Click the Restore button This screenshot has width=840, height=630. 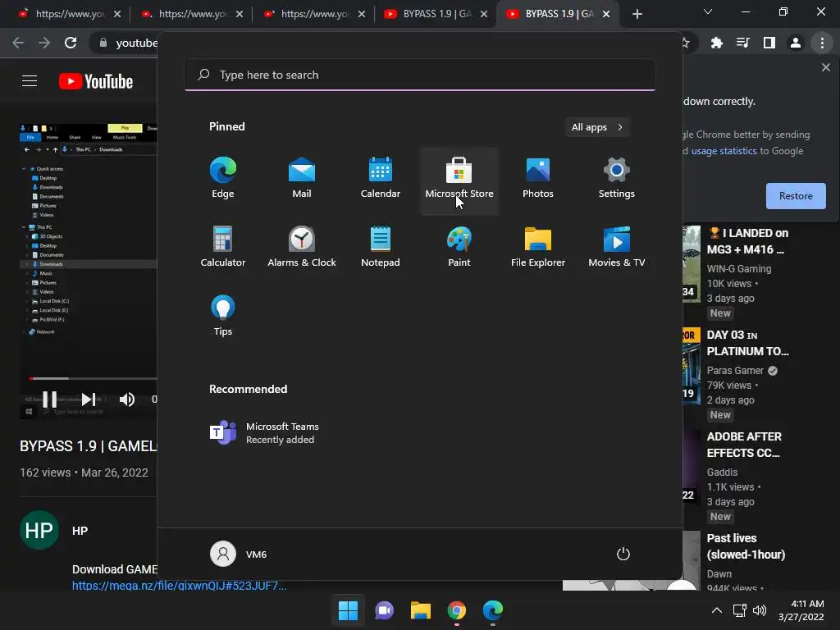pyautogui.click(x=796, y=196)
